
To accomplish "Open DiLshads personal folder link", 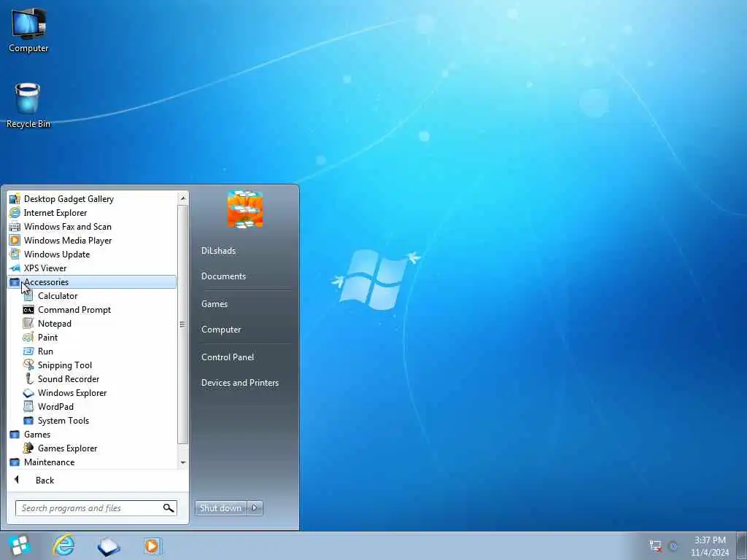I will [218, 251].
